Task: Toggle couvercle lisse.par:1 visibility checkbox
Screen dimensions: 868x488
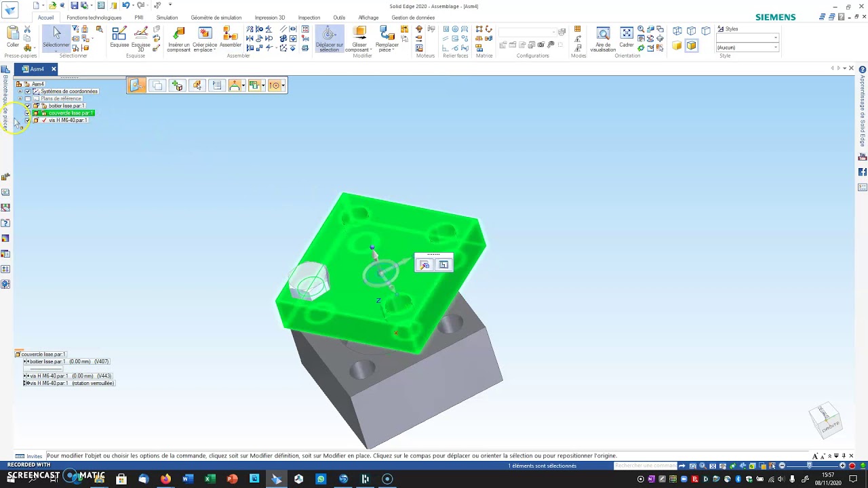Action: pos(28,113)
